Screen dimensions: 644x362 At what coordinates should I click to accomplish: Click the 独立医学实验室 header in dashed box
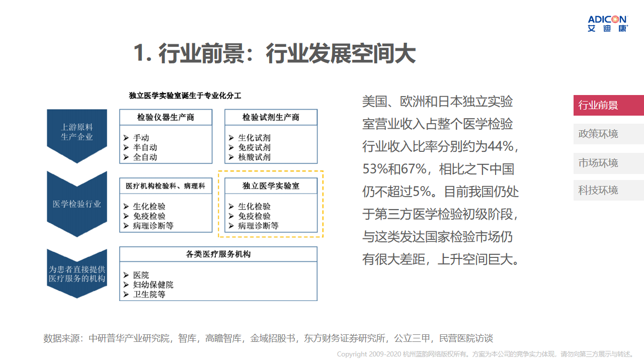(x=271, y=186)
